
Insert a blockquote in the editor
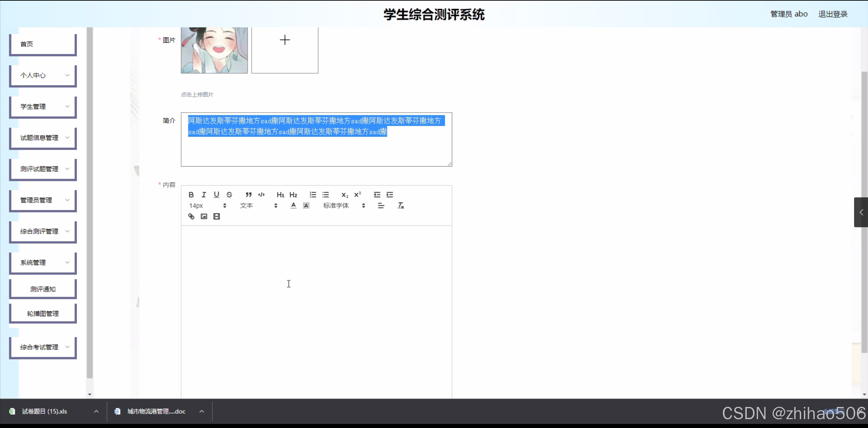point(249,195)
